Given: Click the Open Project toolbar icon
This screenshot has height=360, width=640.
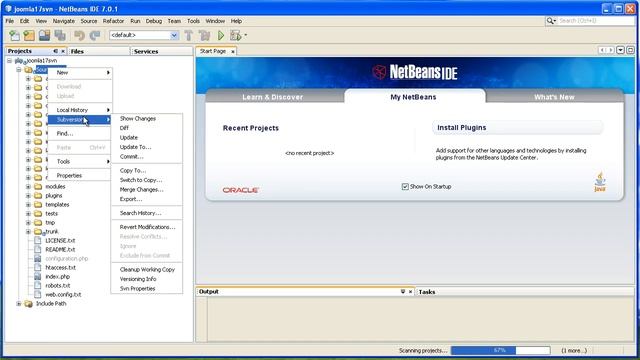Looking at the screenshot, I should (44, 36).
